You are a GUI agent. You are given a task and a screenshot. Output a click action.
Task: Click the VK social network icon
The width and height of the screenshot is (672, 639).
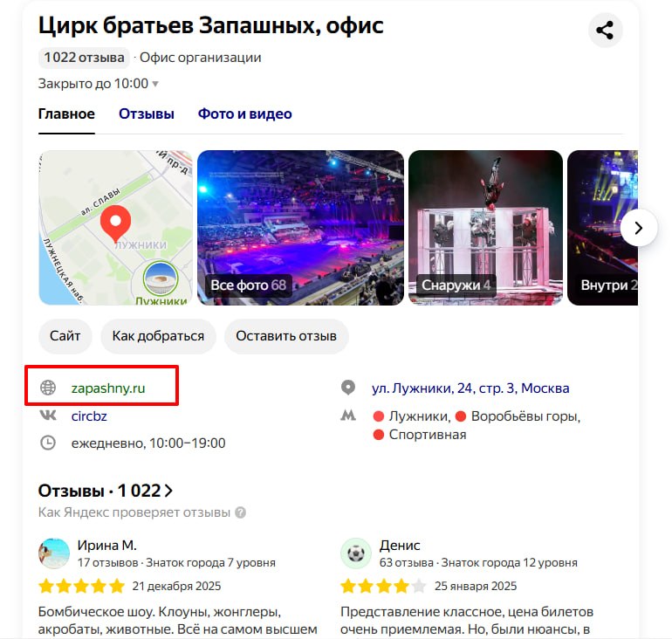pos(48,416)
